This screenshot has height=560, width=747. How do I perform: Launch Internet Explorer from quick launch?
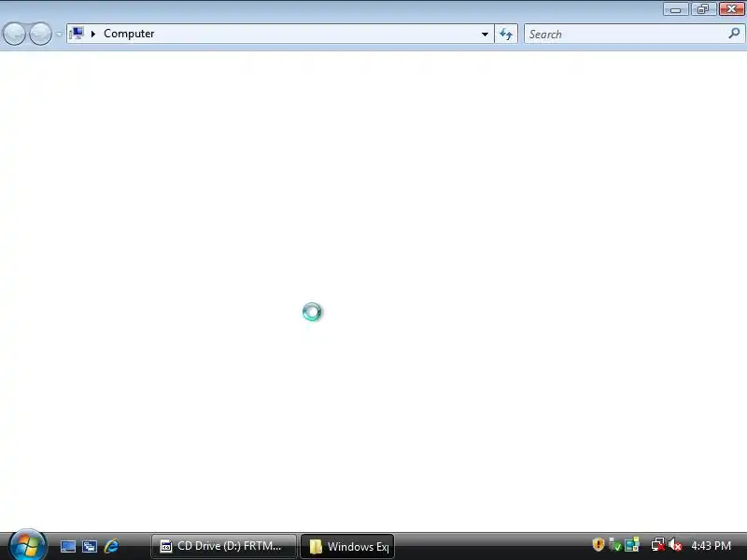tap(111, 546)
